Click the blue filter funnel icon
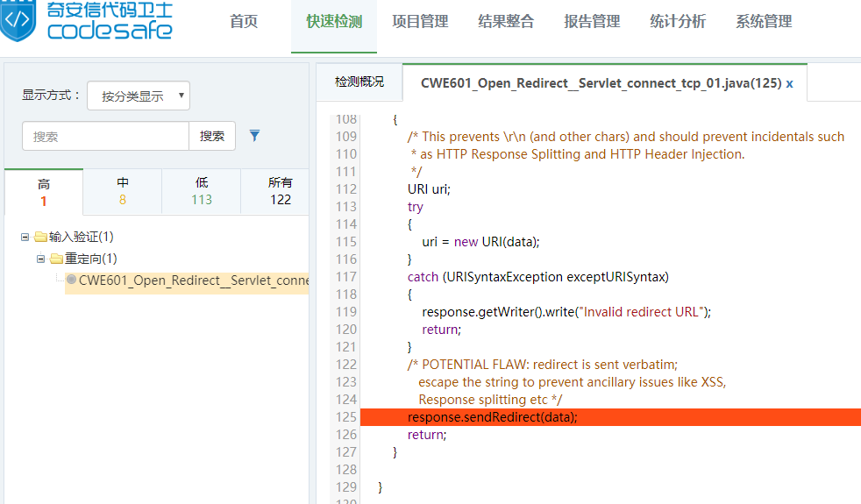The width and height of the screenshot is (861, 504). (x=254, y=136)
